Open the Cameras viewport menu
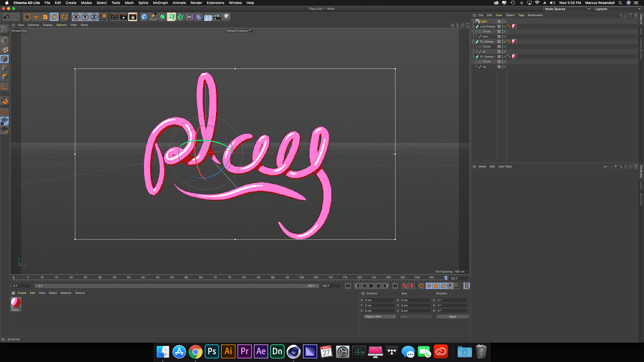Screen dimensions: 644x362 pos(33,25)
